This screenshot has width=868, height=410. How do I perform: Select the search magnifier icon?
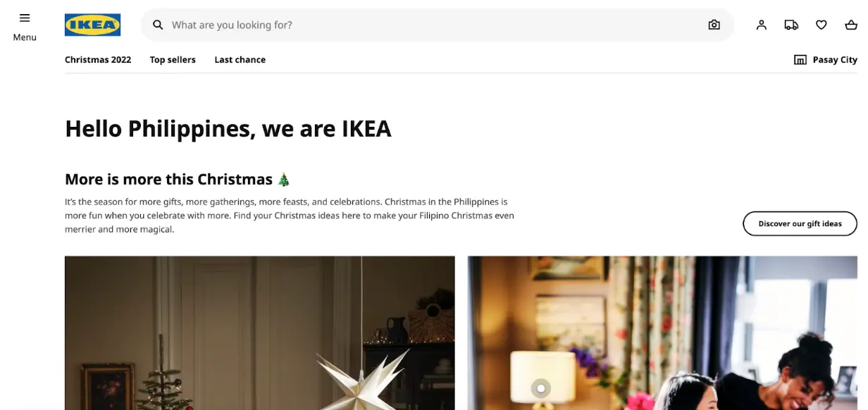[x=157, y=25]
